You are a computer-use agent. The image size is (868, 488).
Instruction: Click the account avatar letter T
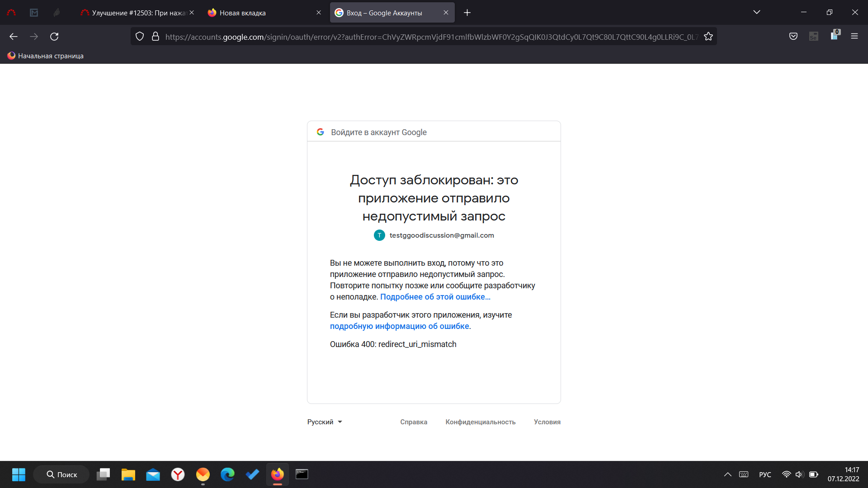tap(379, 235)
